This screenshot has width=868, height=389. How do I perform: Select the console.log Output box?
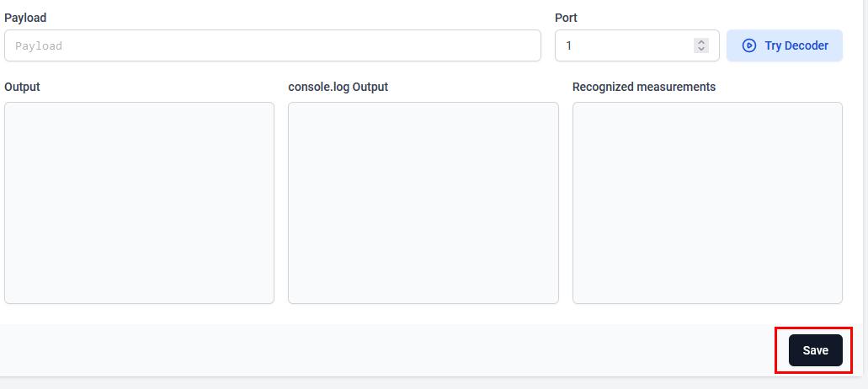tap(423, 202)
